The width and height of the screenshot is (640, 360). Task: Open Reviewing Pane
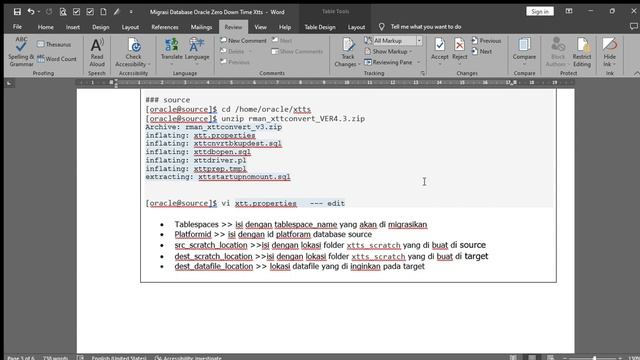[x=388, y=62]
